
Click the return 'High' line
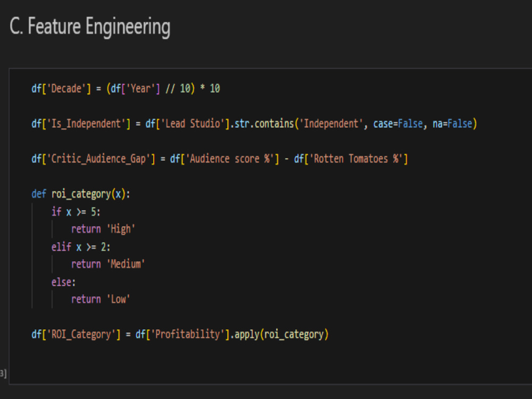103,229
